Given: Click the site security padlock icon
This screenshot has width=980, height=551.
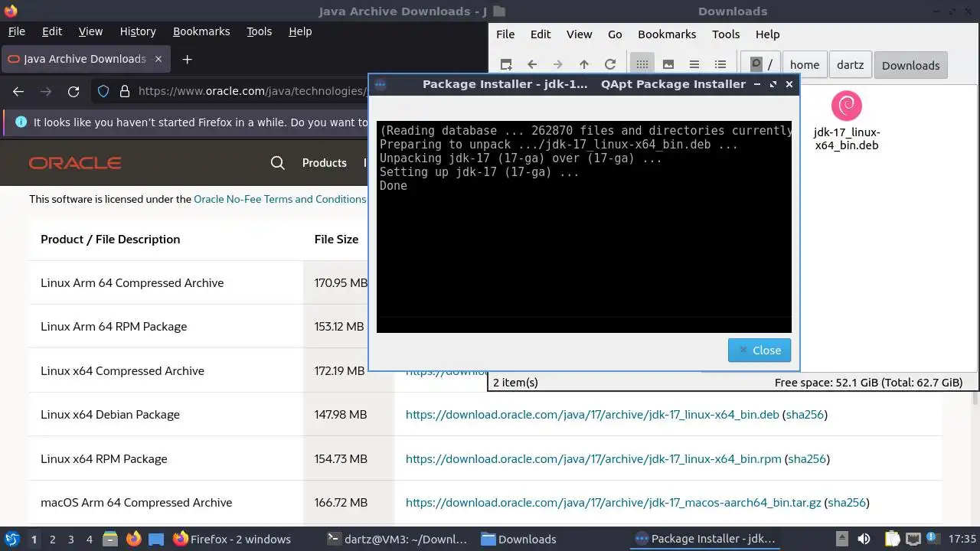Looking at the screenshot, I should tap(124, 92).
